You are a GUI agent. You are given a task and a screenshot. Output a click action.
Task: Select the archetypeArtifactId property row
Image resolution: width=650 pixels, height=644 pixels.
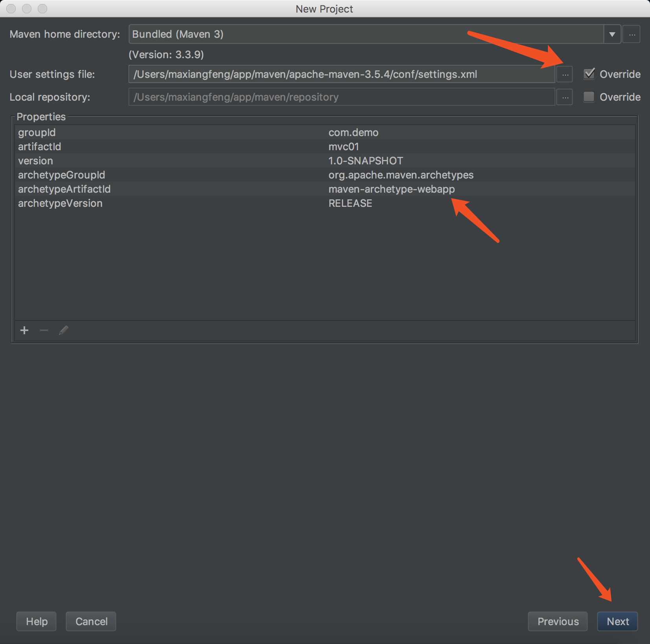coord(325,189)
